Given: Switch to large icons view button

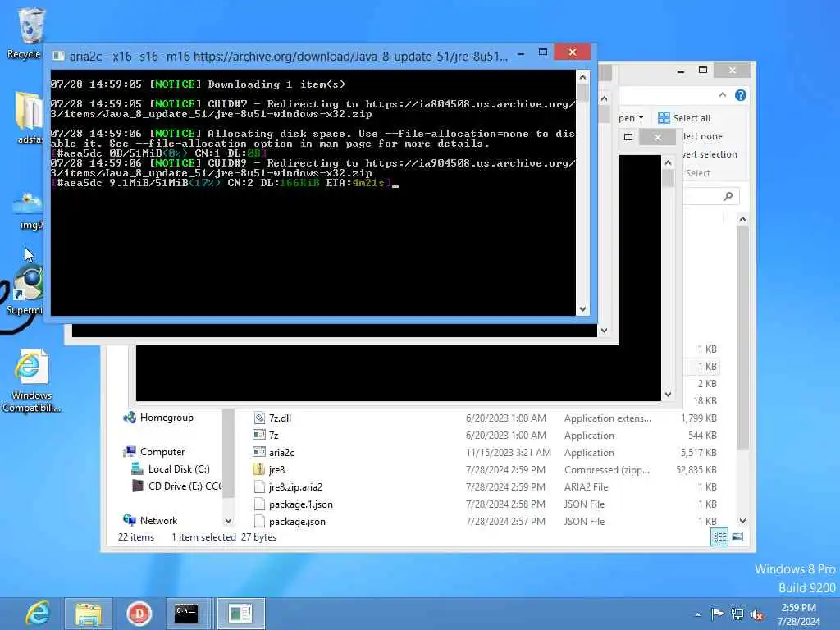Looking at the screenshot, I should (737, 536).
